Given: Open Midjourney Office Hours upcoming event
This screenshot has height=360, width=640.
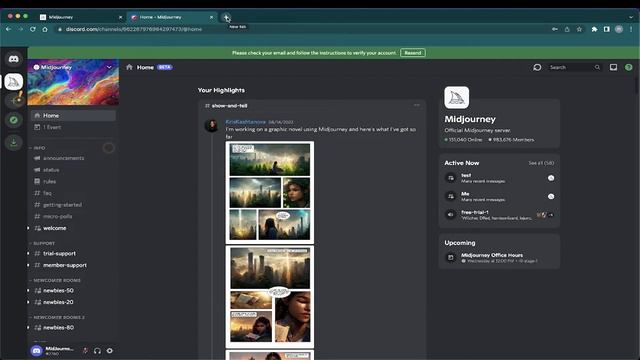Looking at the screenshot, I should (x=499, y=258).
